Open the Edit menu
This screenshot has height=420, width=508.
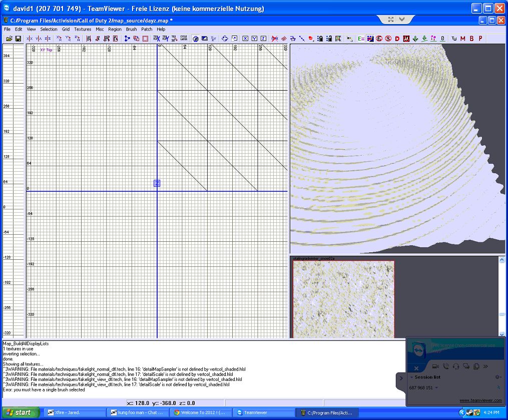19,29
